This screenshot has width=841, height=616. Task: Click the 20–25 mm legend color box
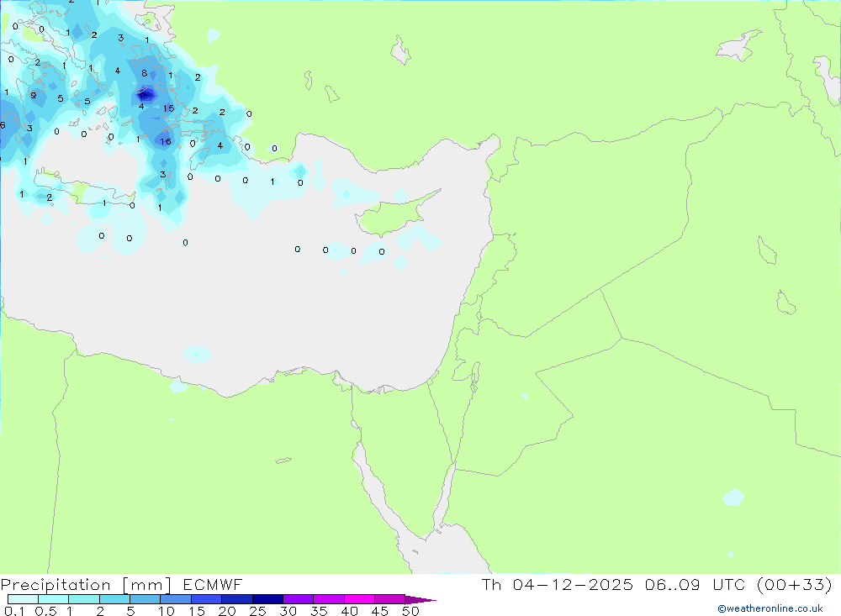(x=236, y=599)
